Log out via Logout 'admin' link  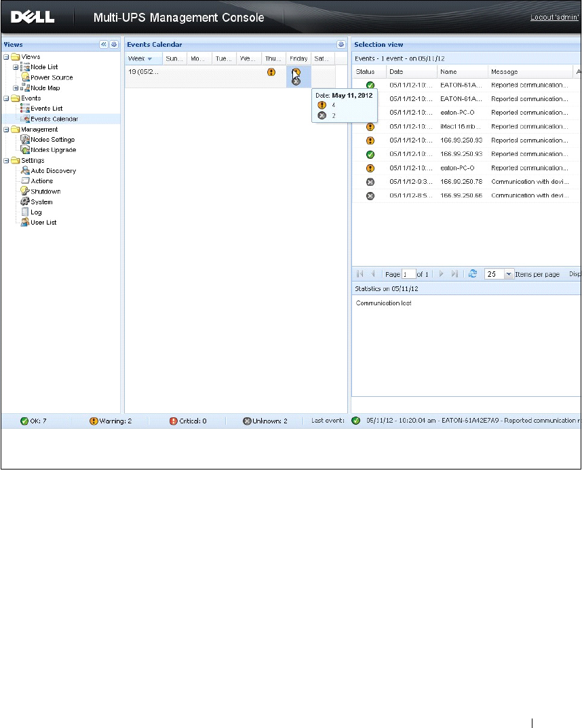(555, 17)
